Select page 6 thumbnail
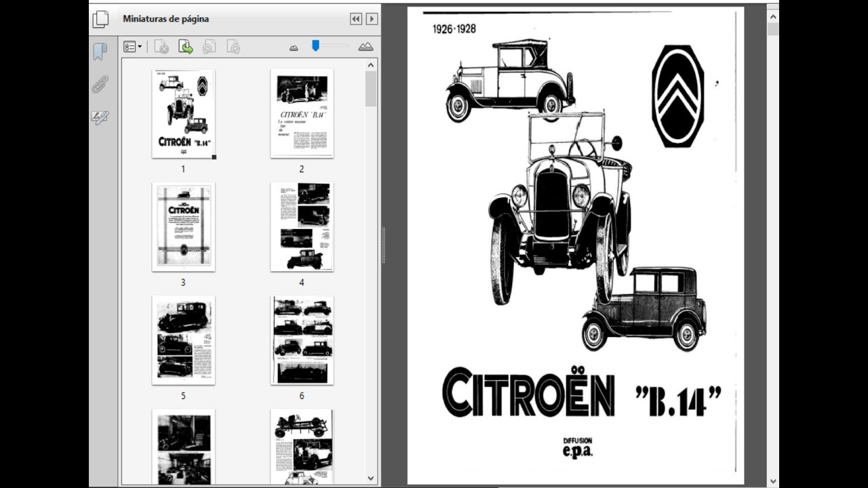 tap(302, 340)
